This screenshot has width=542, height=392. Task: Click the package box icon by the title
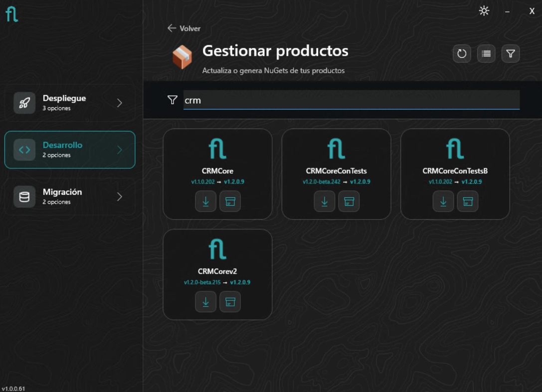click(182, 57)
